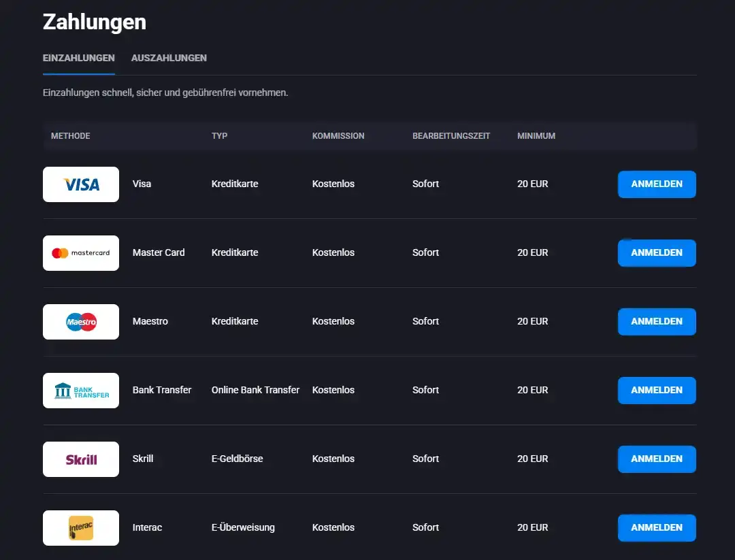Click Sofort in the Maestro row
The height and width of the screenshot is (560, 735).
coord(425,321)
